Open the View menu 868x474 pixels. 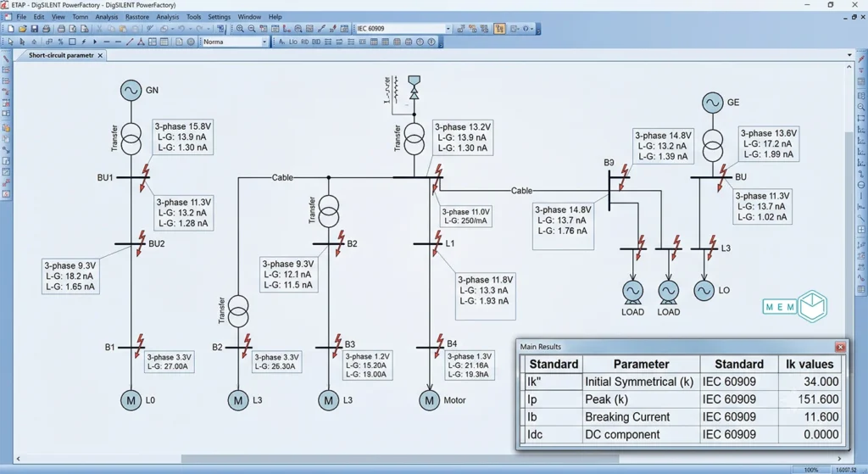[58, 17]
